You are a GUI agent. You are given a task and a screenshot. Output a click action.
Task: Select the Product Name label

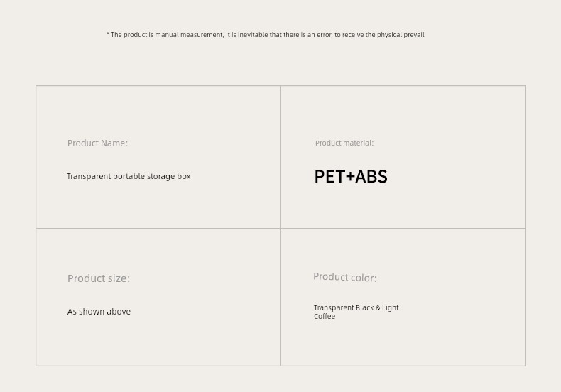click(97, 143)
